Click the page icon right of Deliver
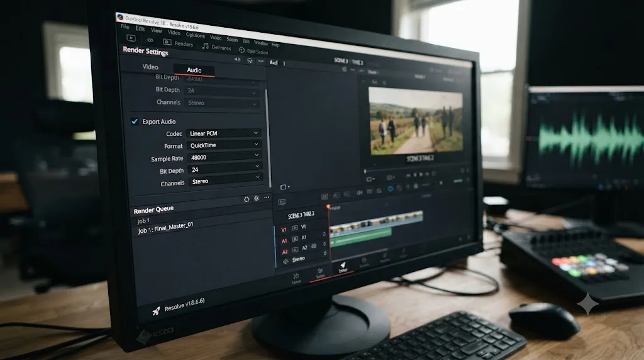Screen dimensions: 644x360 [364, 261]
